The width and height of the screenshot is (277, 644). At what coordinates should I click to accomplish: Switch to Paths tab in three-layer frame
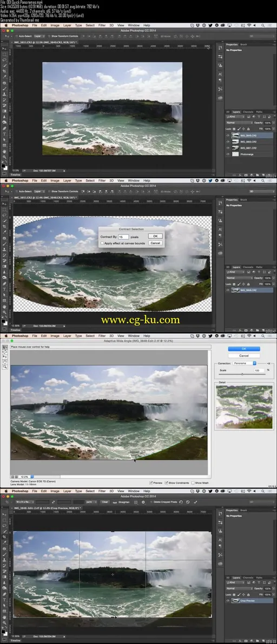coord(259,112)
